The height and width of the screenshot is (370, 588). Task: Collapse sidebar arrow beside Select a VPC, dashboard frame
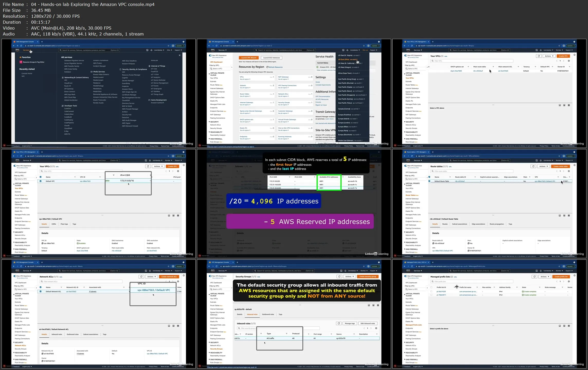(232, 67)
